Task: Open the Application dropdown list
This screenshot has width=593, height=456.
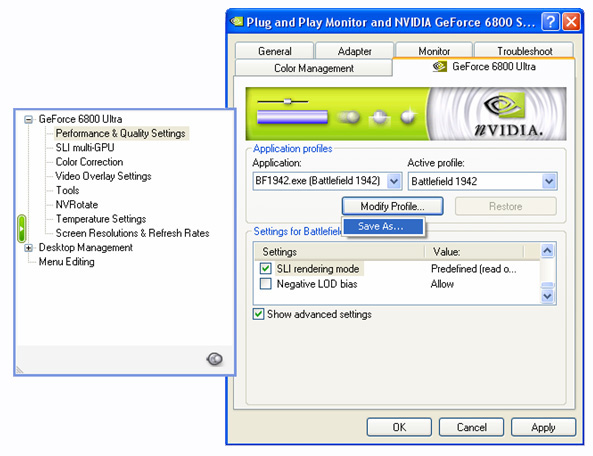Action: (394, 181)
